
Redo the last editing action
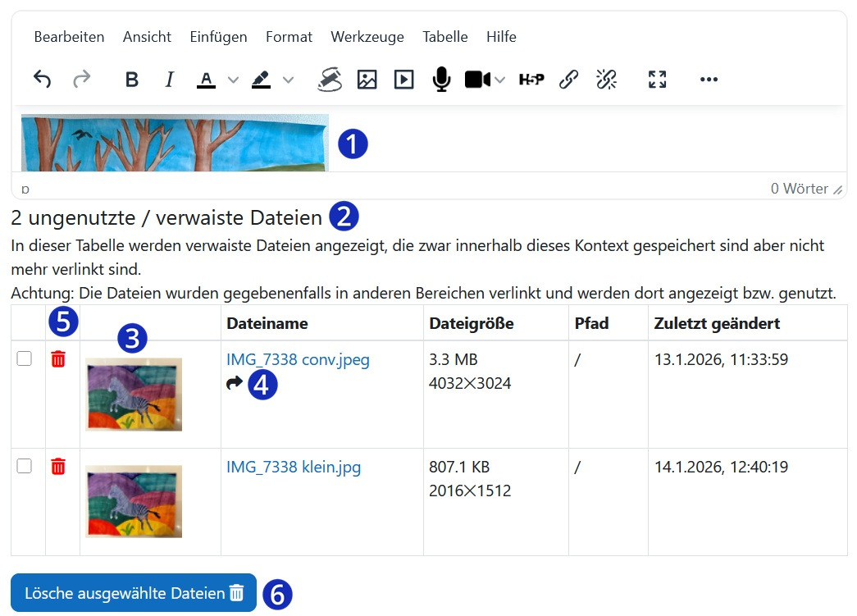pos(80,79)
